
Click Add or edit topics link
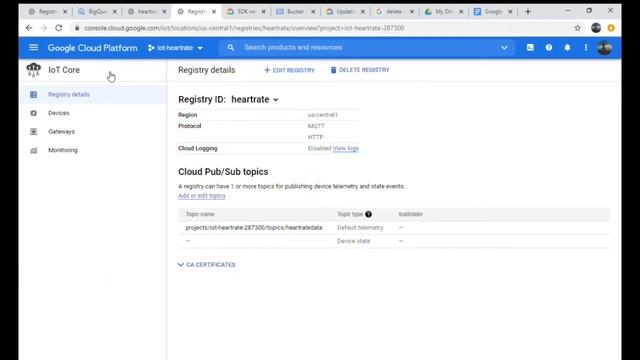click(202, 196)
